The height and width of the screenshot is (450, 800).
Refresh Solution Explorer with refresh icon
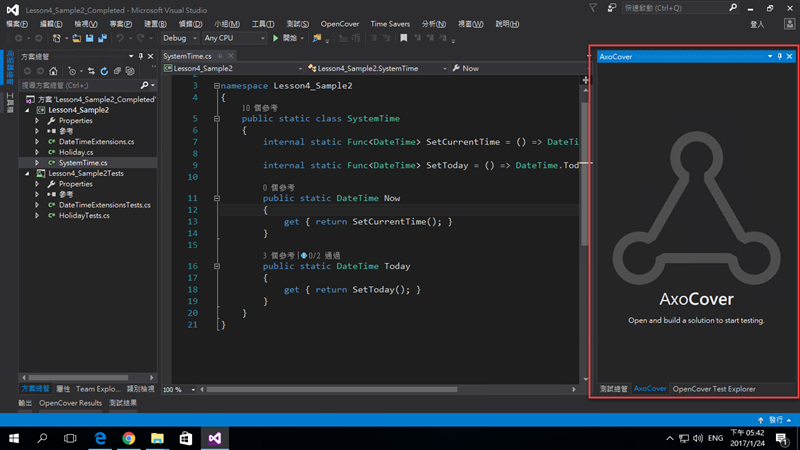(104, 71)
